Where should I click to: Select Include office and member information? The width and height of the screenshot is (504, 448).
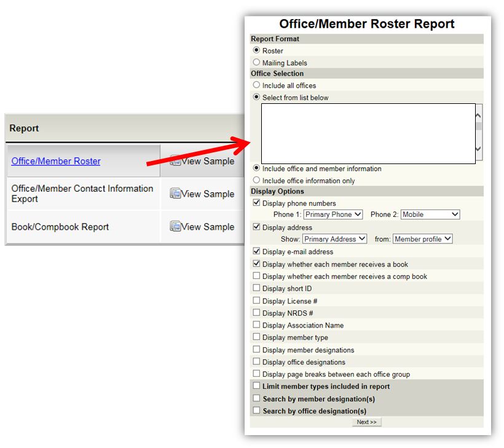point(256,168)
